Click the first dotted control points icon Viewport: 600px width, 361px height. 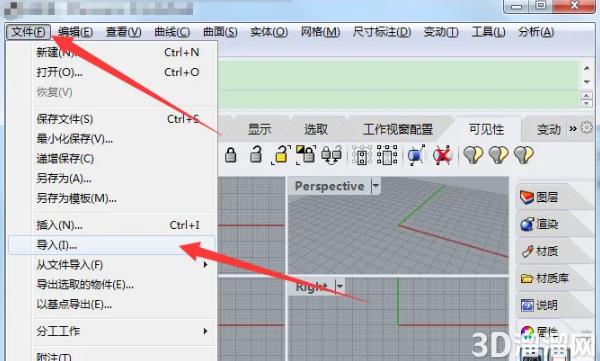pos(362,155)
